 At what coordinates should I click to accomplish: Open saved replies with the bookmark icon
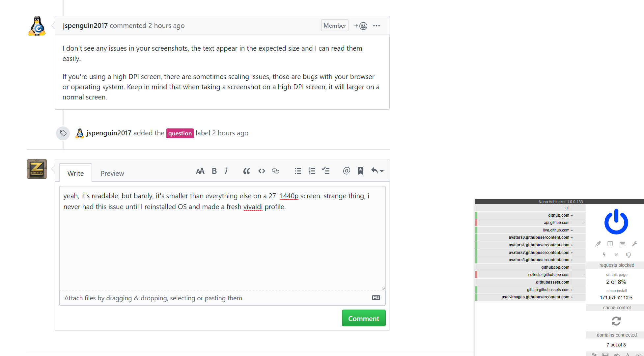[x=360, y=171]
